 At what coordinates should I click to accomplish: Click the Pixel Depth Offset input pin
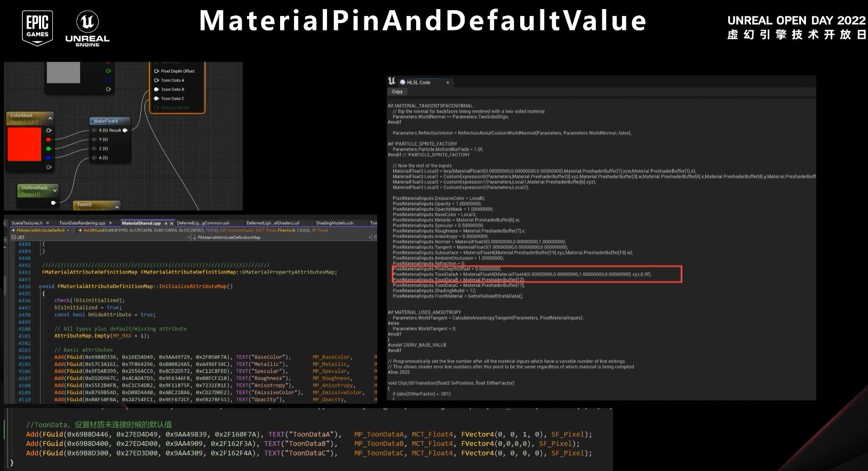point(156,71)
